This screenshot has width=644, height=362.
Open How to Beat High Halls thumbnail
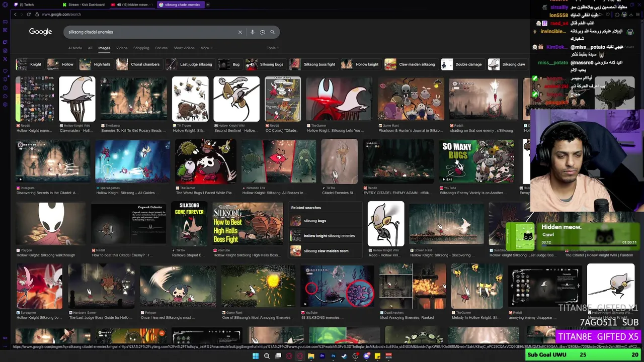(248, 224)
